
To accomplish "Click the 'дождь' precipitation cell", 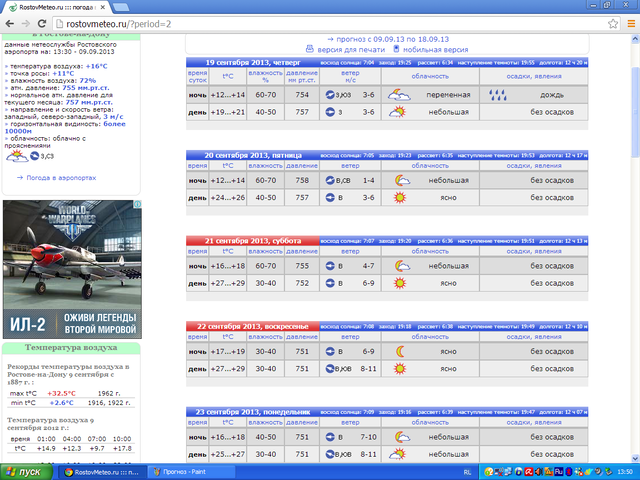I will pyautogui.click(x=552, y=95).
